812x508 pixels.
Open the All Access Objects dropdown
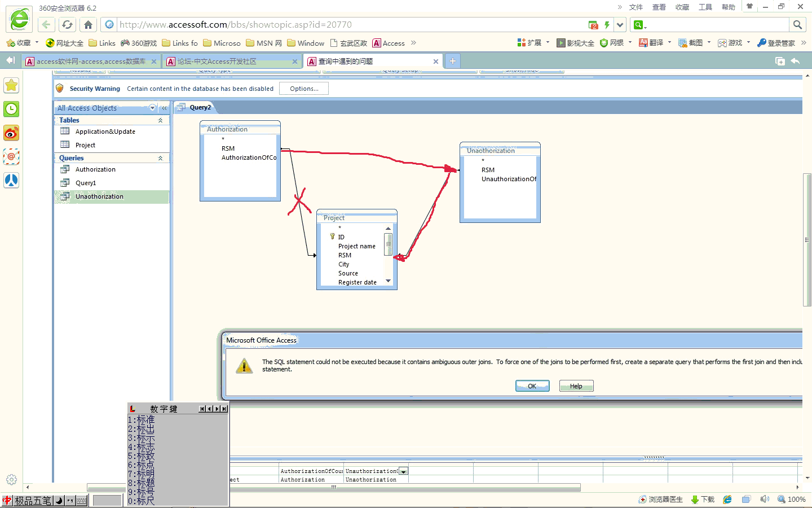152,108
